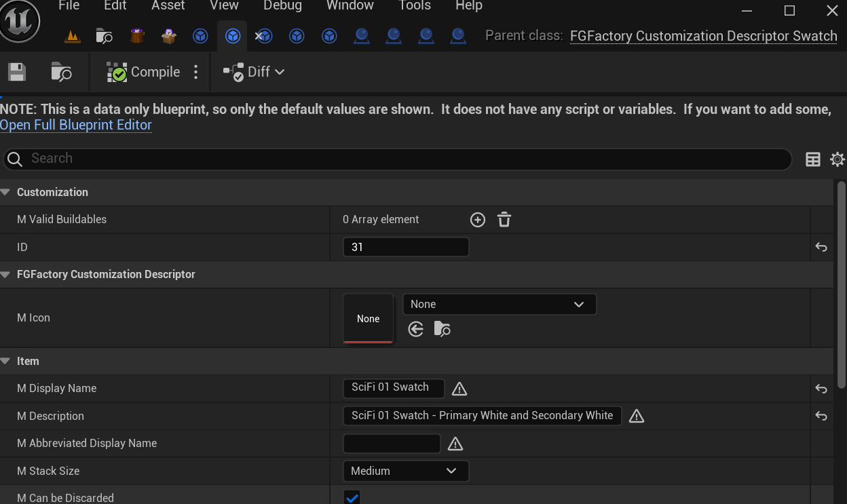Open the Window menu

tap(350, 6)
